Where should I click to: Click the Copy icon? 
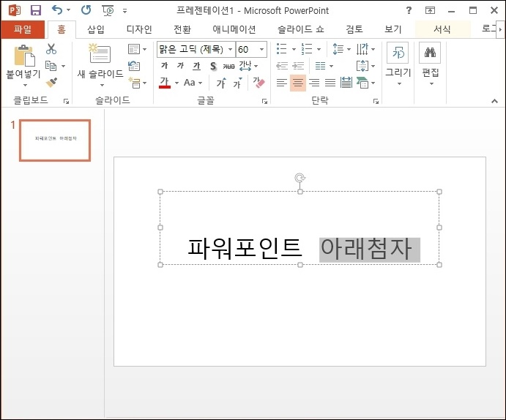[51, 66]
